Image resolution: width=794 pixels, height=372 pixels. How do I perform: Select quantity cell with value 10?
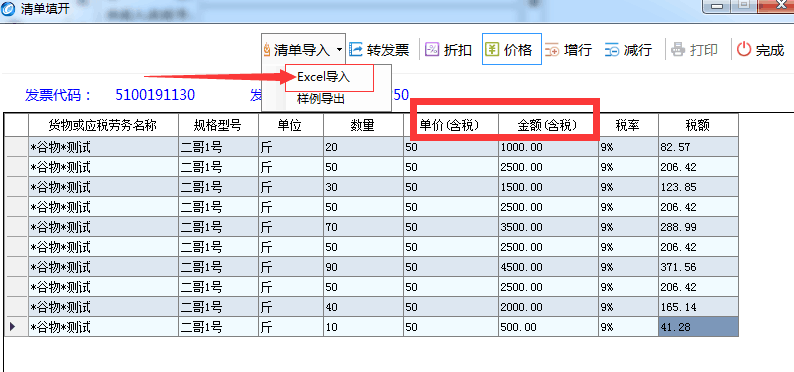(363, 327)
